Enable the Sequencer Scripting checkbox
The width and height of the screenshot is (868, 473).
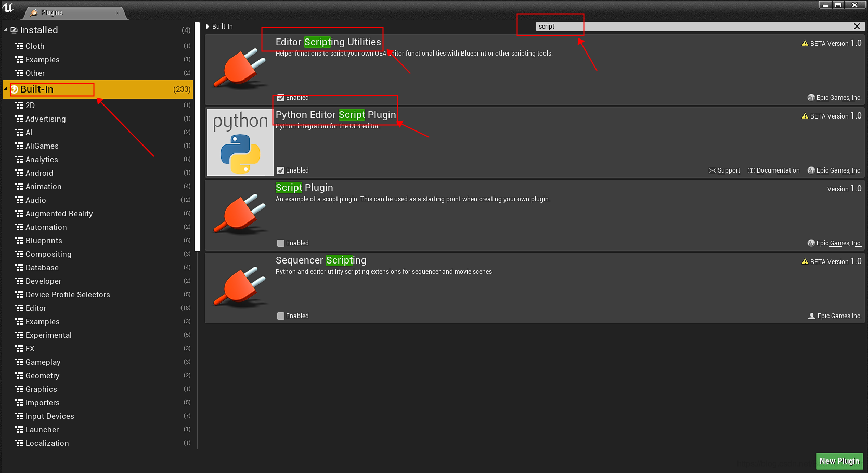click(281, 316)
